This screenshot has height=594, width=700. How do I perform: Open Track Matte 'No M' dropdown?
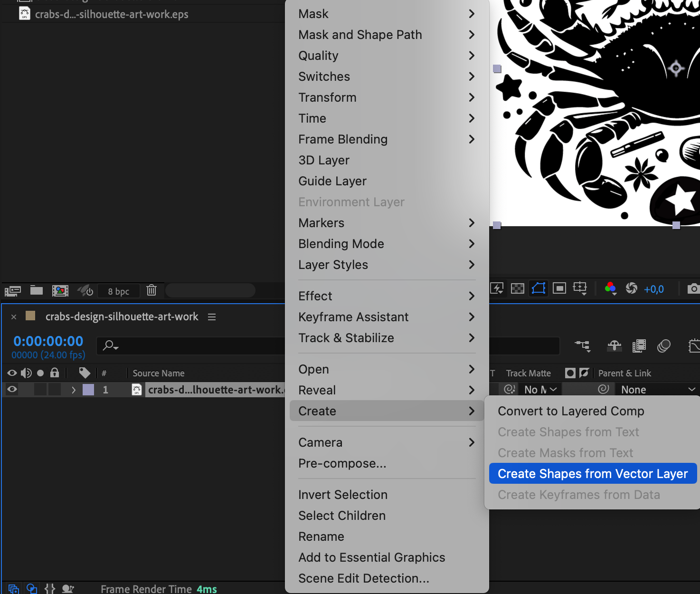click(x=540, y=390)
